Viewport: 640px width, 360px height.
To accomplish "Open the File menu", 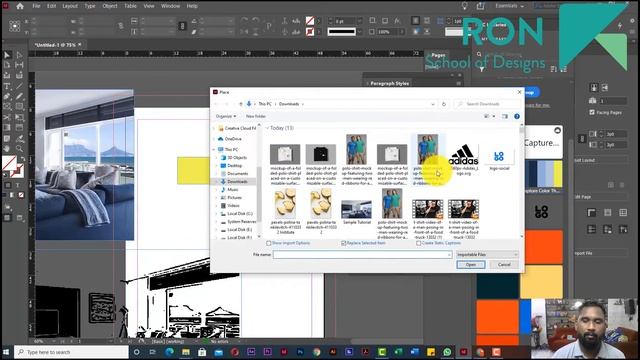I will (36, 6).
